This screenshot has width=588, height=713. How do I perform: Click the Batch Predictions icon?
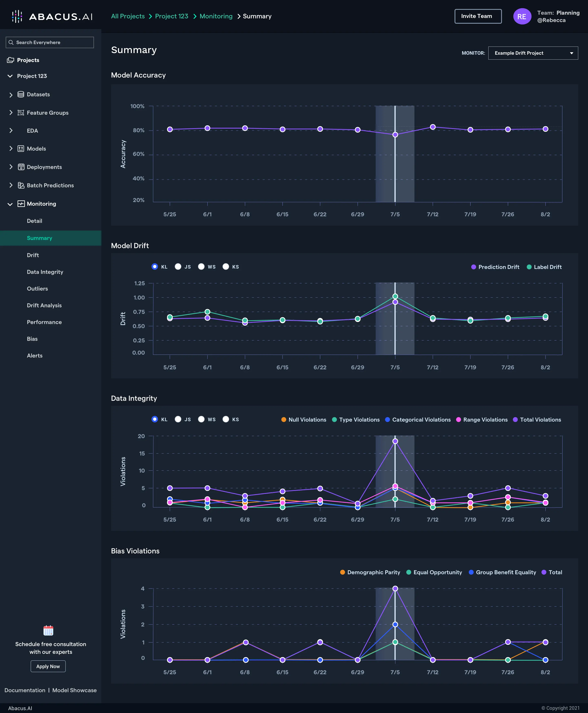(21, 185)
